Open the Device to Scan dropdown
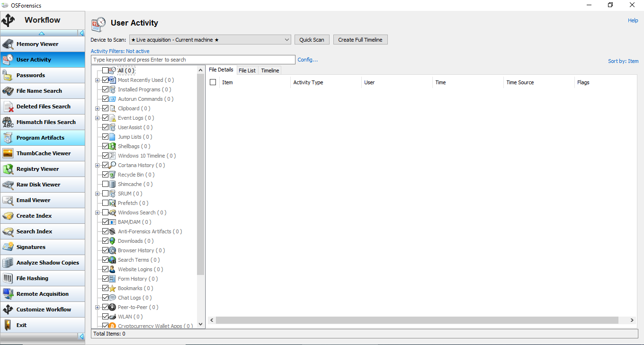Image resolution: width=644 pixels, height=345 pixels. [210, 40]
